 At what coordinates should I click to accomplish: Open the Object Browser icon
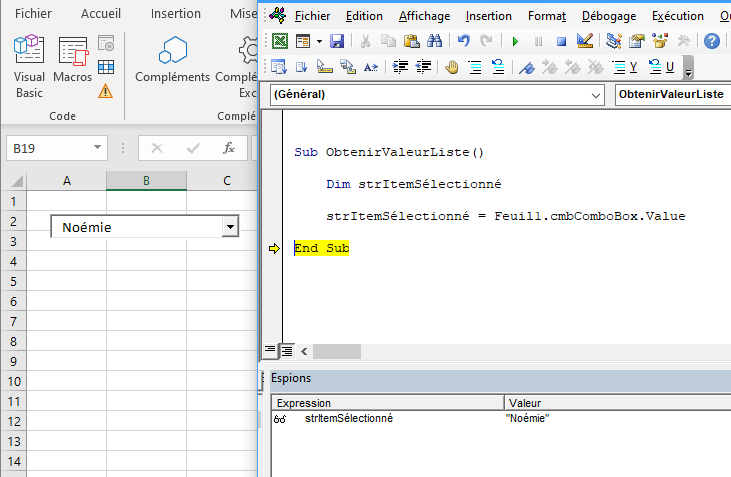click(x=660, y=41)
